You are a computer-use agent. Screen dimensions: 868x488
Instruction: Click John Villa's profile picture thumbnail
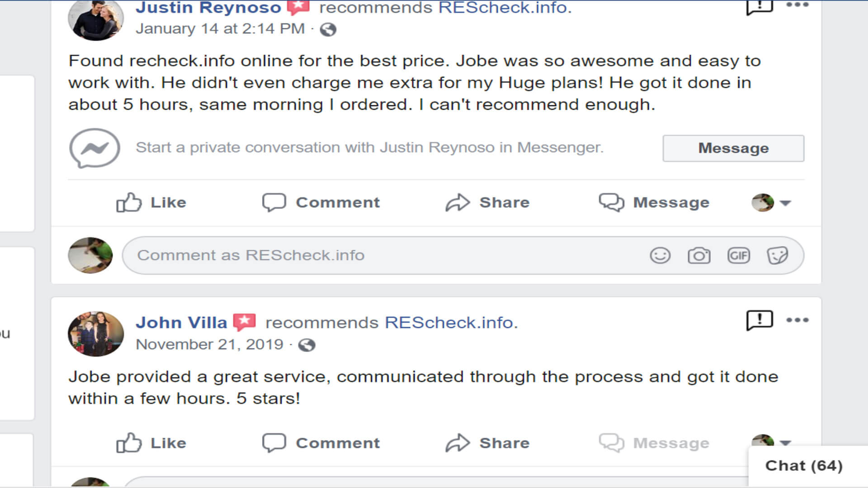tap(95, 334)
